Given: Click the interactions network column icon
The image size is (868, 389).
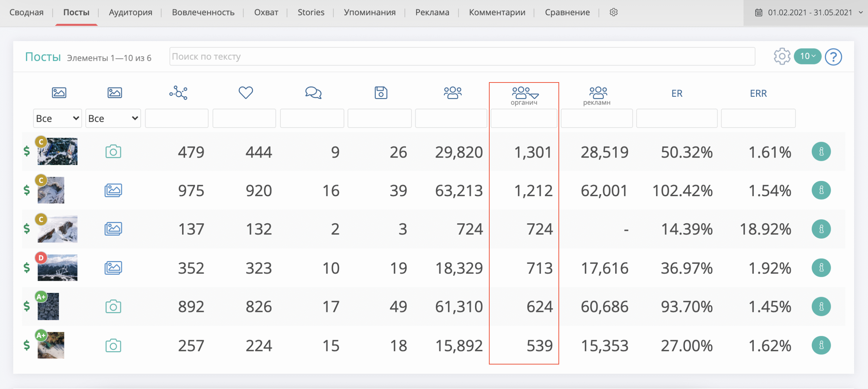Looking at the screenshot, I should (x=178, y=92).
